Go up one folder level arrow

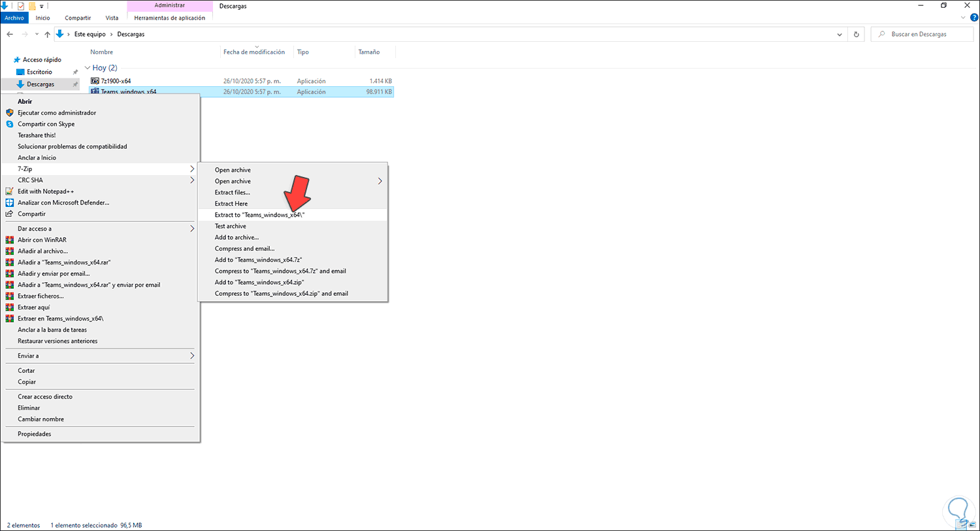(x=48, y=34)
